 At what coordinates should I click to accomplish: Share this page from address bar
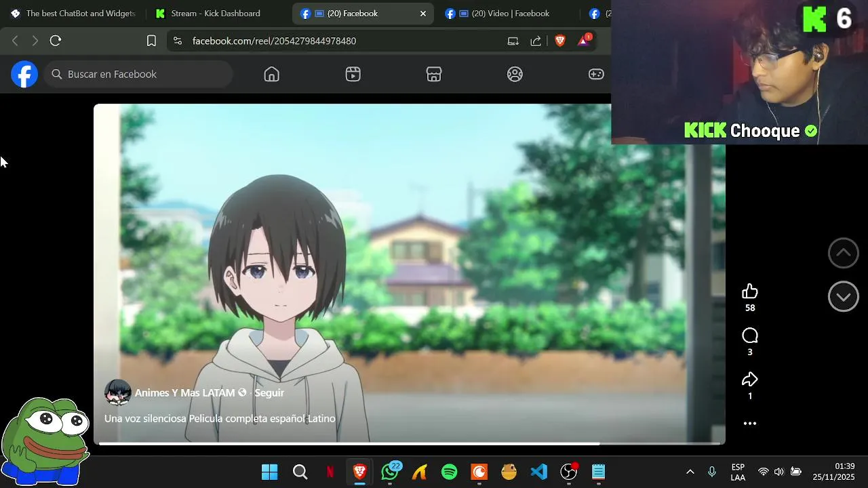[x=536, y=41]
